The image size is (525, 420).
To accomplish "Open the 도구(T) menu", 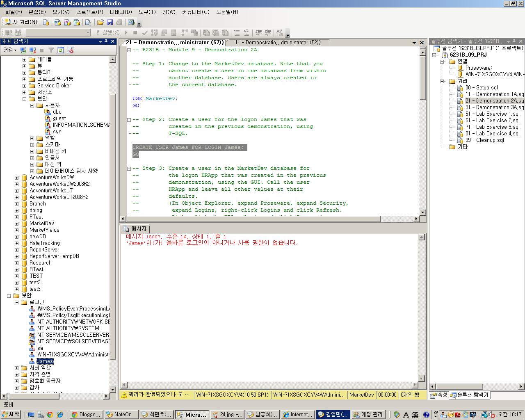I will point(148,12).
